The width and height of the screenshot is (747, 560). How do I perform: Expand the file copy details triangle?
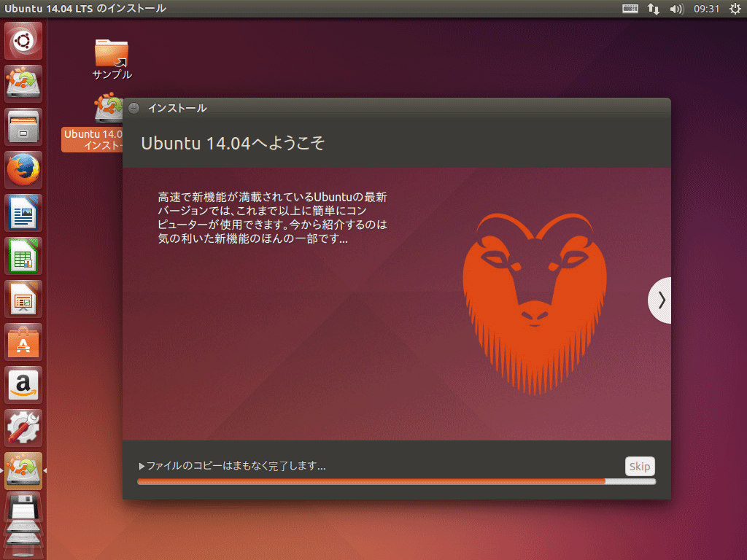pyautogui.click(x=142, y=466)
